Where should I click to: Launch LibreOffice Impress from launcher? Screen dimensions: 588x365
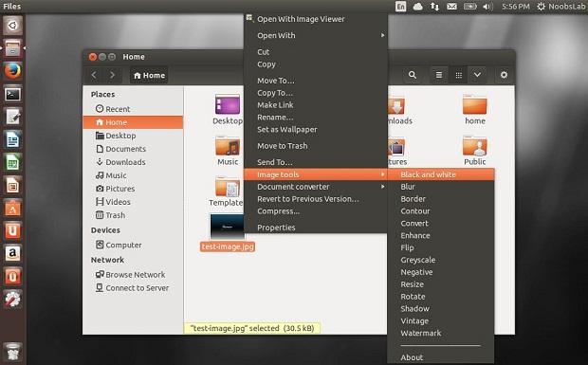point(12,186)
